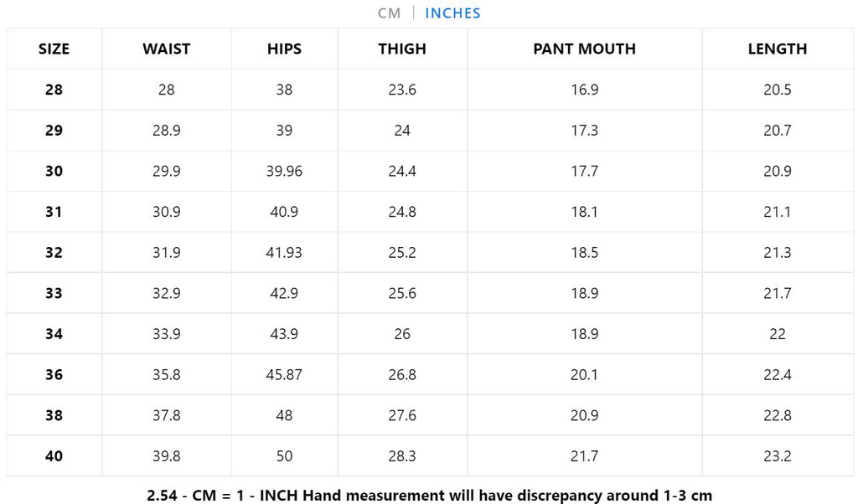858x504 pixels.
Task: Click the LENGTH column header
Action: [777, 49]
